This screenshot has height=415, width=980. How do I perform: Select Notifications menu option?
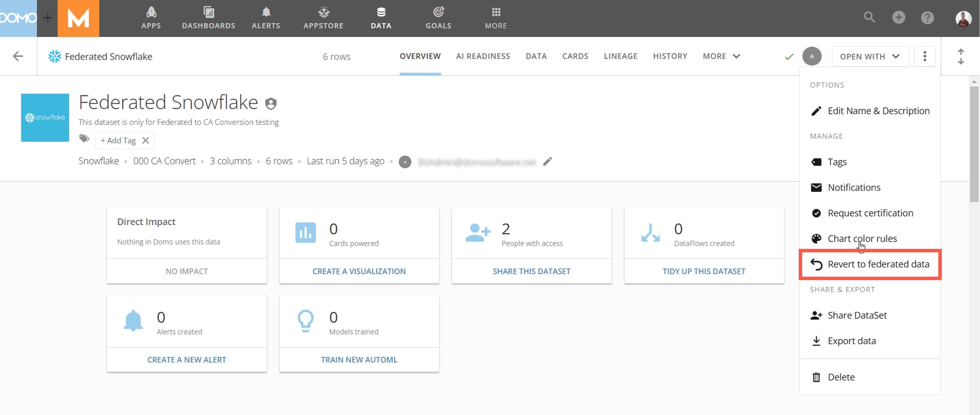coord(870,187)
